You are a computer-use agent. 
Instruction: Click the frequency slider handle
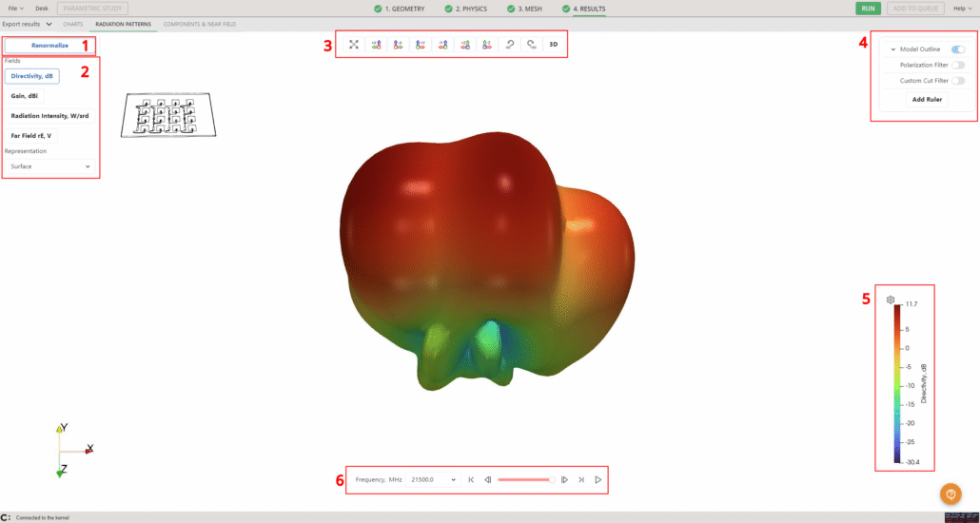(552, 480)
